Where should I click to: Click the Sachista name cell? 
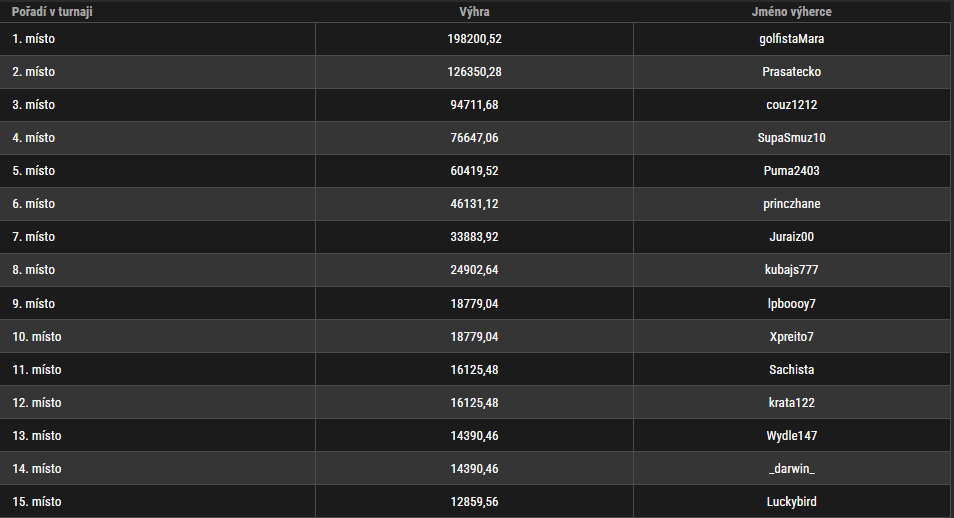point(792,369)
